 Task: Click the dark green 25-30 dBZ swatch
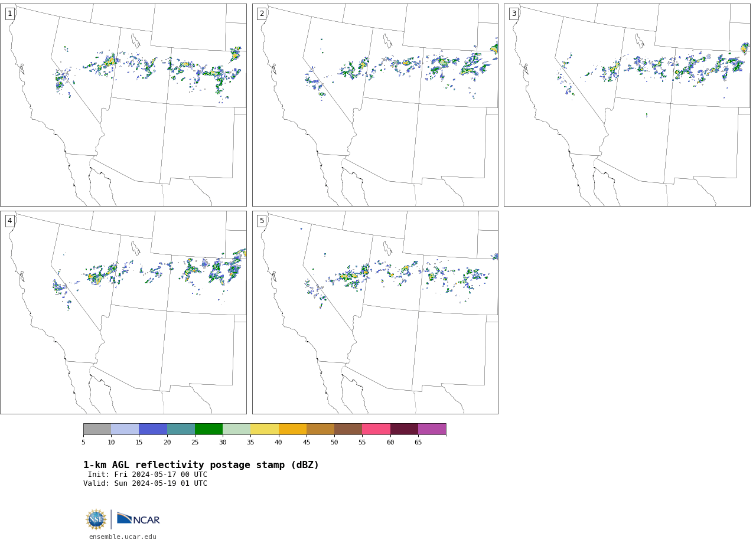point(208,429)
